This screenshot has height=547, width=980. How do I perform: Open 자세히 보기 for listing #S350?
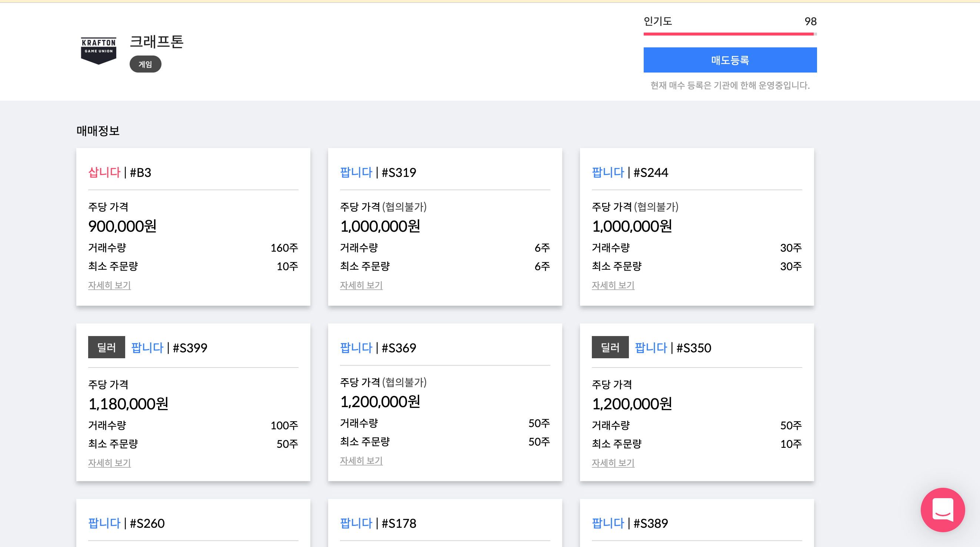pos(613,463)
